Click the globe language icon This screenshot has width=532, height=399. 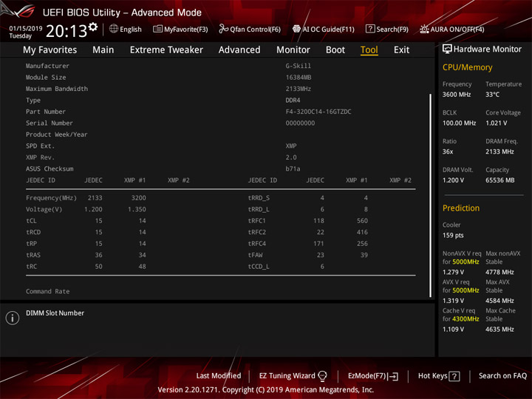[114, 29]
